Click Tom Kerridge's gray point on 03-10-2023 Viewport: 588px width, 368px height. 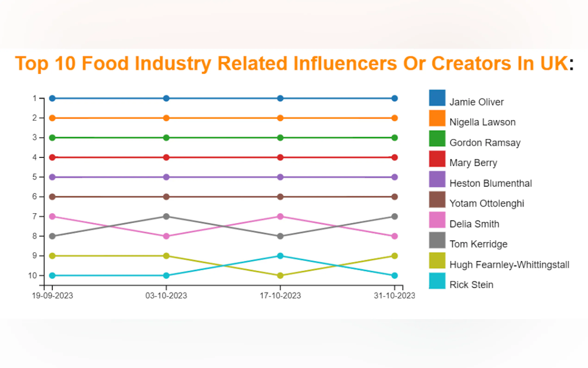pos(166,216)
